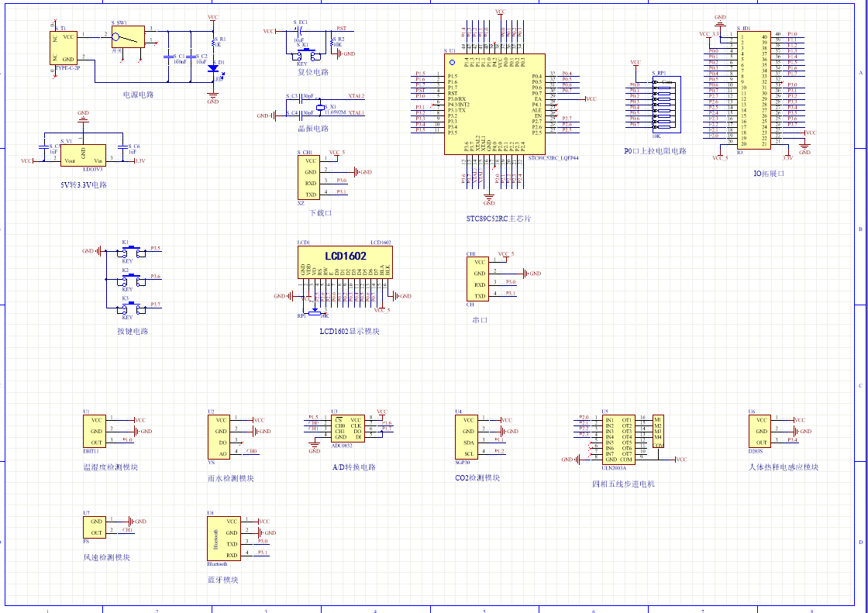Select the "5V转3.3V电路" text label
Viewport: 868px width, 613px height.
tap(84, 185)
